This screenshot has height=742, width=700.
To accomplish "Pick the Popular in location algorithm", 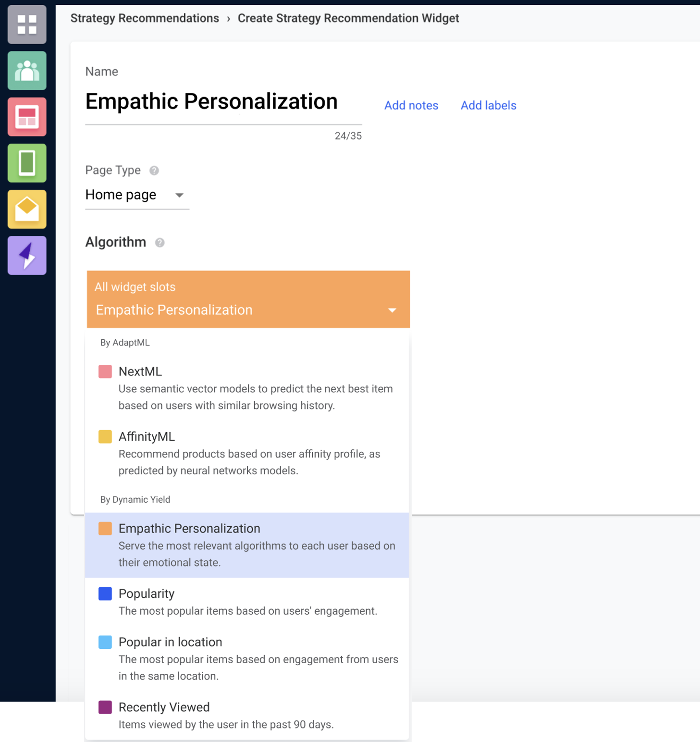I will tap(247, 658).
